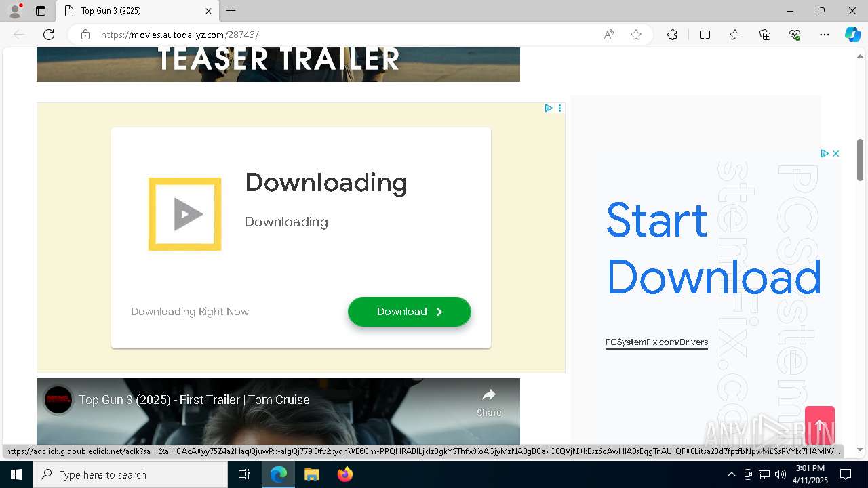The image size is (868, 488).
Task: Open network status tray icon
Action: point(764,474)
